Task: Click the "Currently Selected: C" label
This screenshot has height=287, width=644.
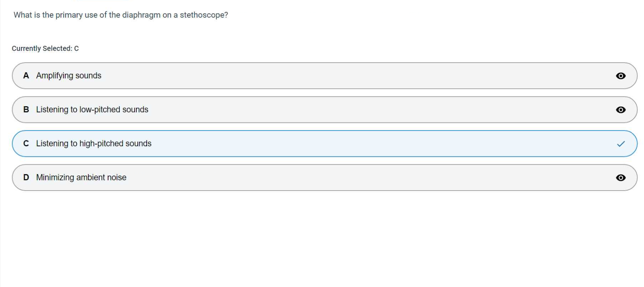Action: 45,48
